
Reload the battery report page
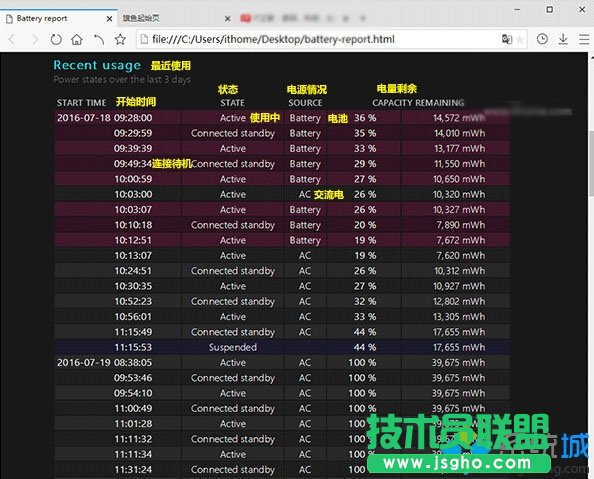coord(56,39)
